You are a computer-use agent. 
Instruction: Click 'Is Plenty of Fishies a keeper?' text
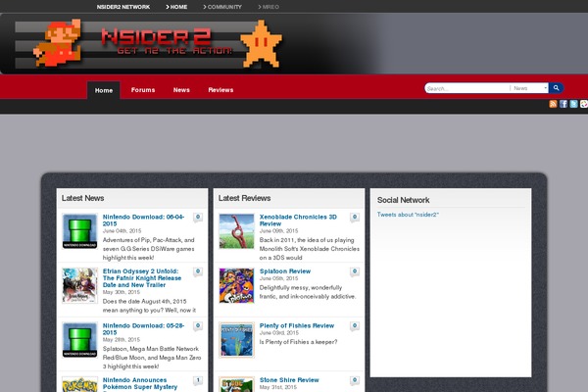tap(299, 342)
